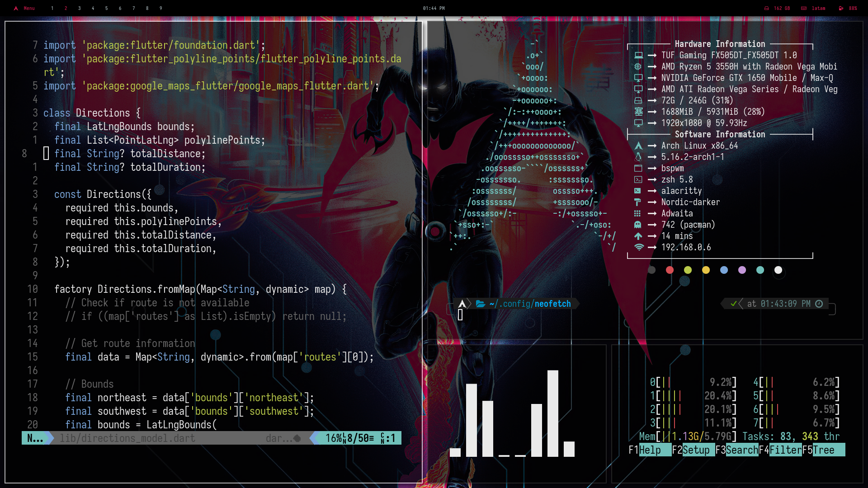
Task: Click the N... mode indicator in the vim statusline
Action: coord(35,438)
